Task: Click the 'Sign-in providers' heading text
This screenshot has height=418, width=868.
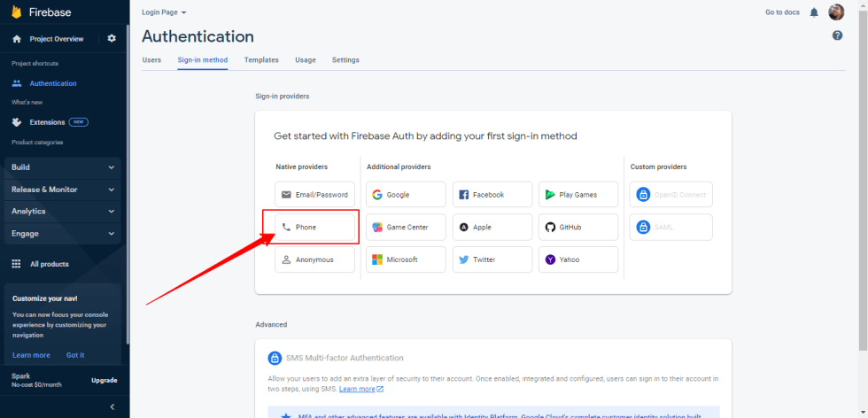Action: (283, 97)
